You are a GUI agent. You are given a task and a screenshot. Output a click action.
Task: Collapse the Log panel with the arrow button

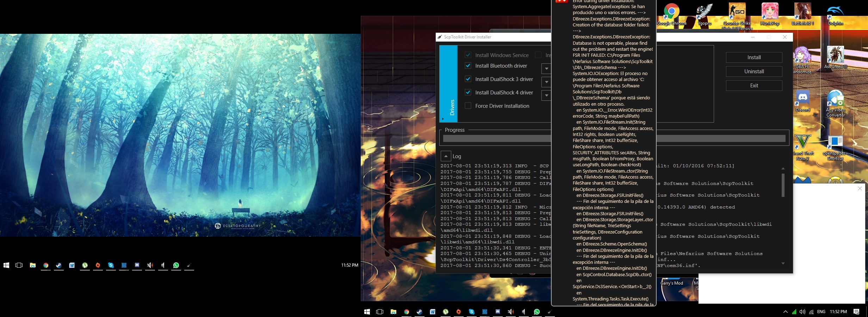coord(446,156)
